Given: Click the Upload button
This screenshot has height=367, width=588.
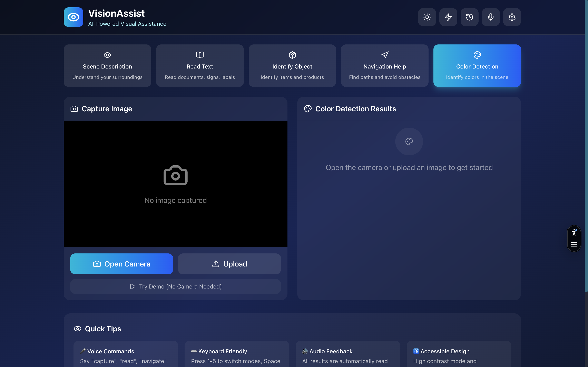Looking at the screenshot, I should (x=229, y=264).
